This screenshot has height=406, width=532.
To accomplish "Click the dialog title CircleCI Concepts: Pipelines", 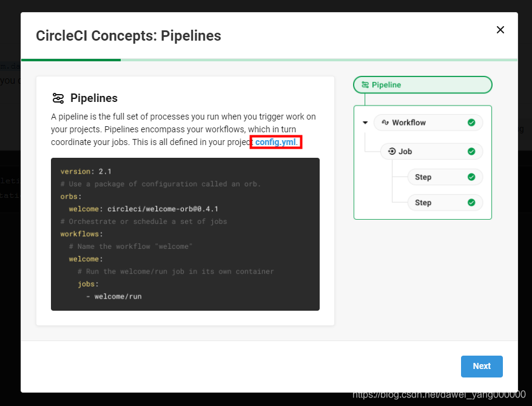I will point(128,36).
